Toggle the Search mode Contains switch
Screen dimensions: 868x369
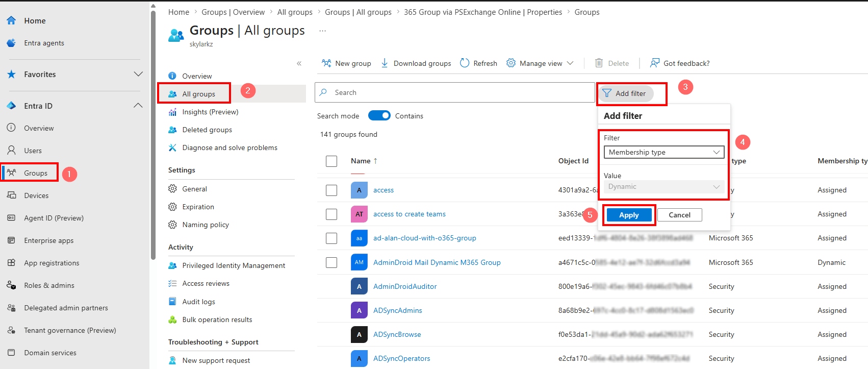click(379, 116)
